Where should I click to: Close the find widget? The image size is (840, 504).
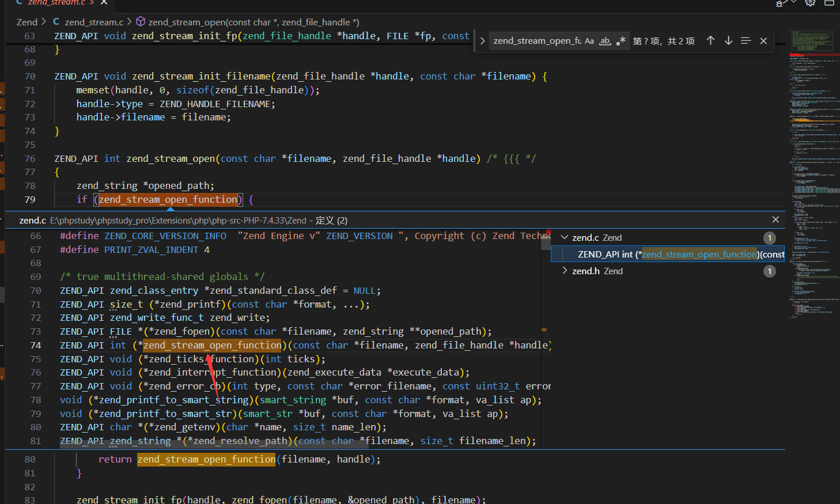(763, 40)
